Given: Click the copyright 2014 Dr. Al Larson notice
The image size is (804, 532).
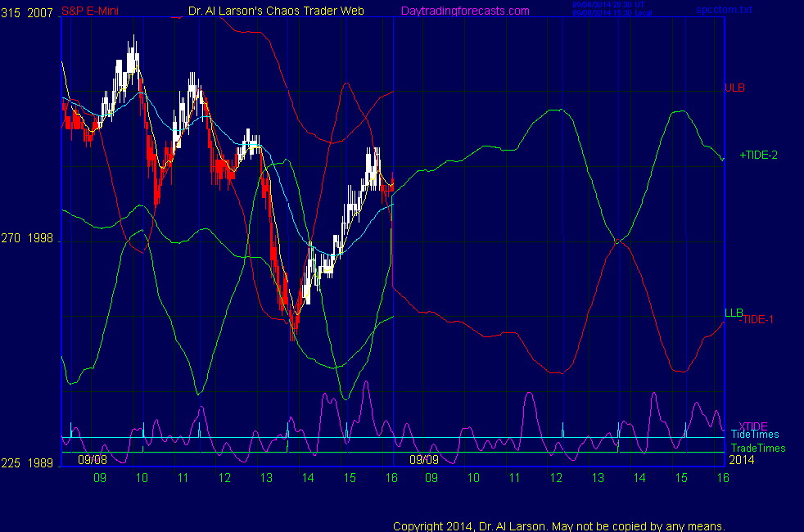Looking at the screenshot, I should coord(559,526).
